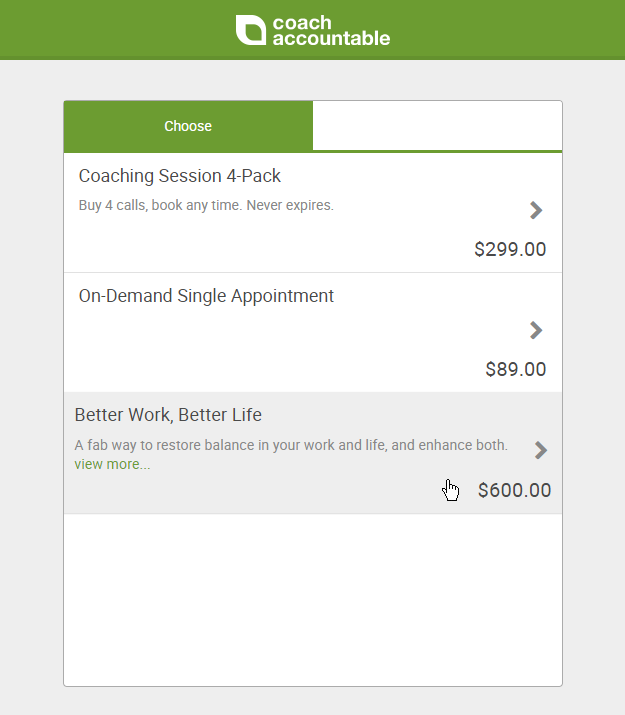625x715 pixels.
Task: Select the On-Demand Single Appointment title
Action: tap(206, 296)
